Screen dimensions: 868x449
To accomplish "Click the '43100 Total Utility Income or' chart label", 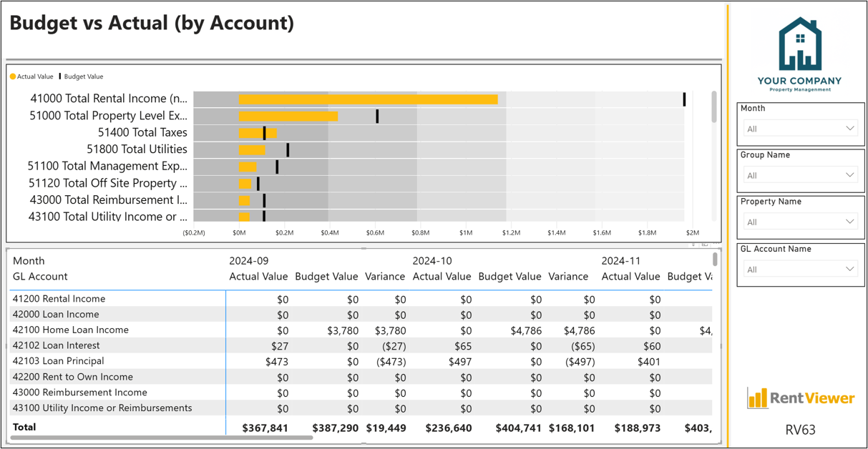I will point(107,217).
